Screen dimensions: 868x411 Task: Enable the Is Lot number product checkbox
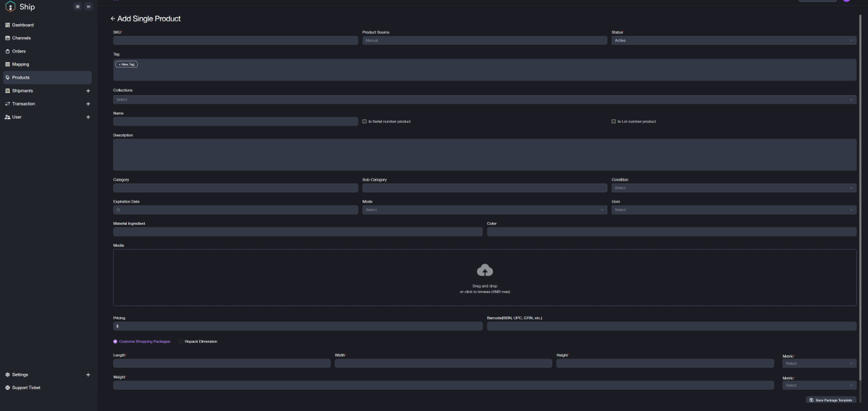pyautogui.click(x=614, y=121)
